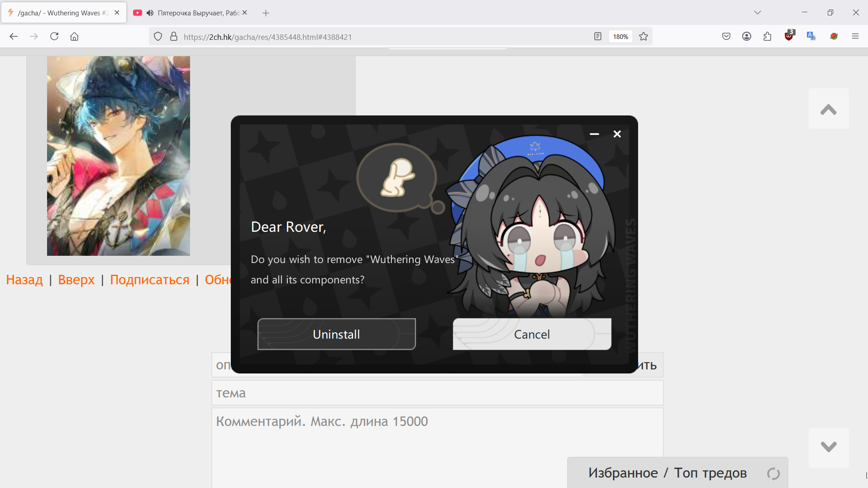The height and width of the screenshot is (488, 868).
Task: Open the Pocket save icon
Action: tap(726, 37)
